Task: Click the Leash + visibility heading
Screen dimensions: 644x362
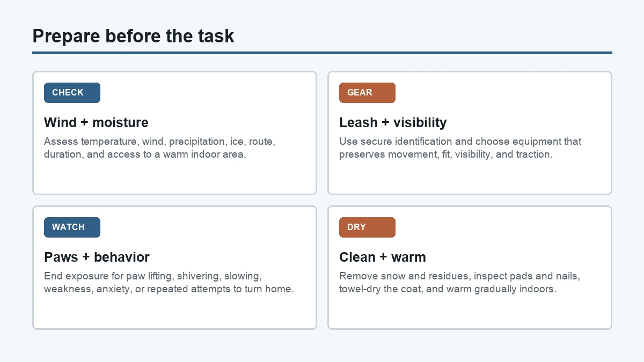Action: (393, 122)
